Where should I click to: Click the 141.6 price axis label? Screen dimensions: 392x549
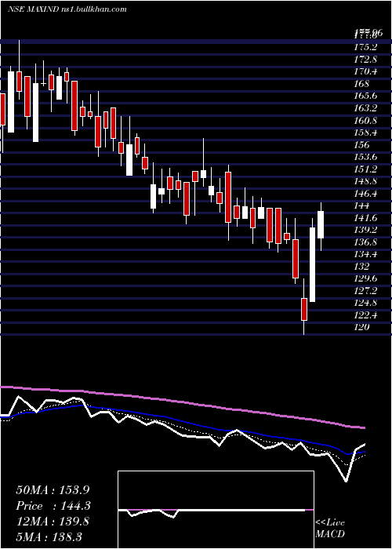click(365, 218)
